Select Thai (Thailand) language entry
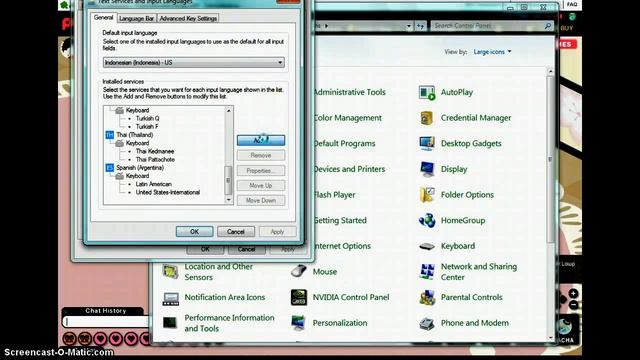This screenshot has width=640, height=360. (x=134, y=135)
